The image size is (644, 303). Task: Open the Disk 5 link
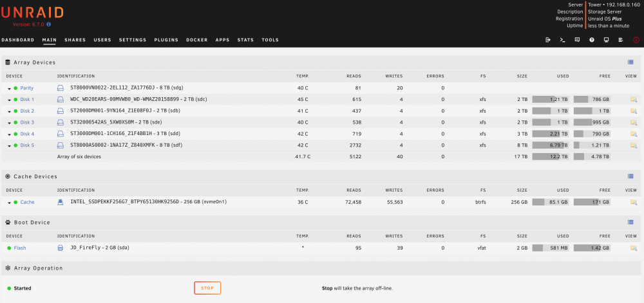(x=27, y=145)
